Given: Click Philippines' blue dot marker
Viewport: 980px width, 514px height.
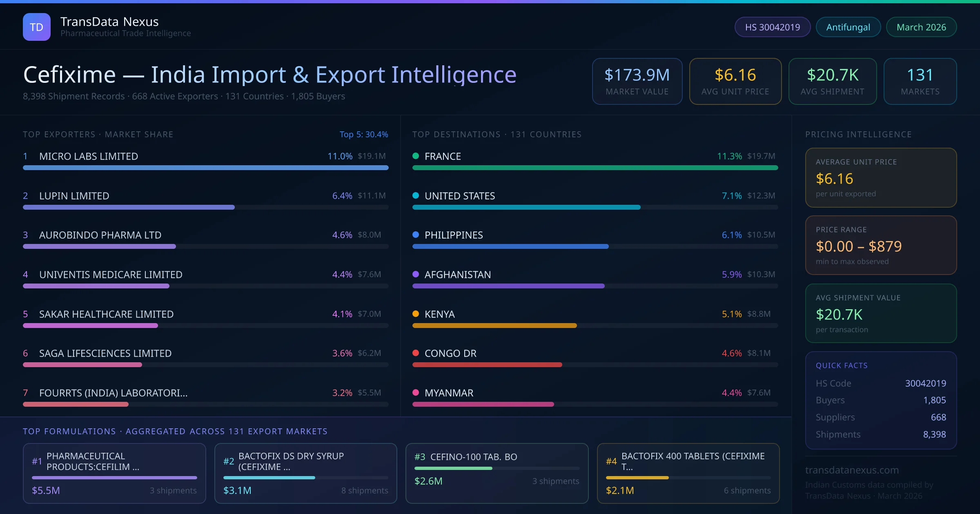Looking at the screenshot, I should point(416,235).
